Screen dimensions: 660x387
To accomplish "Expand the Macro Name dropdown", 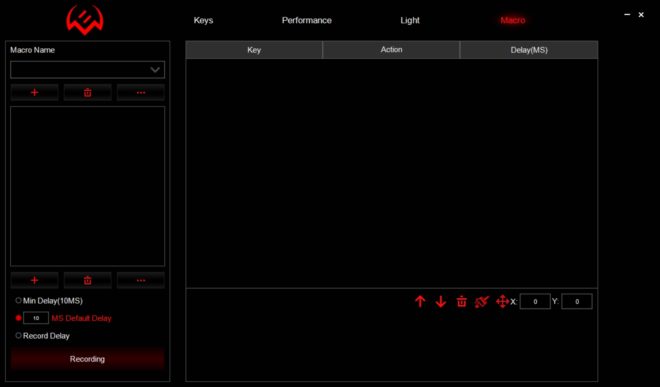I will pyautogui.click(x=88, y=70).
